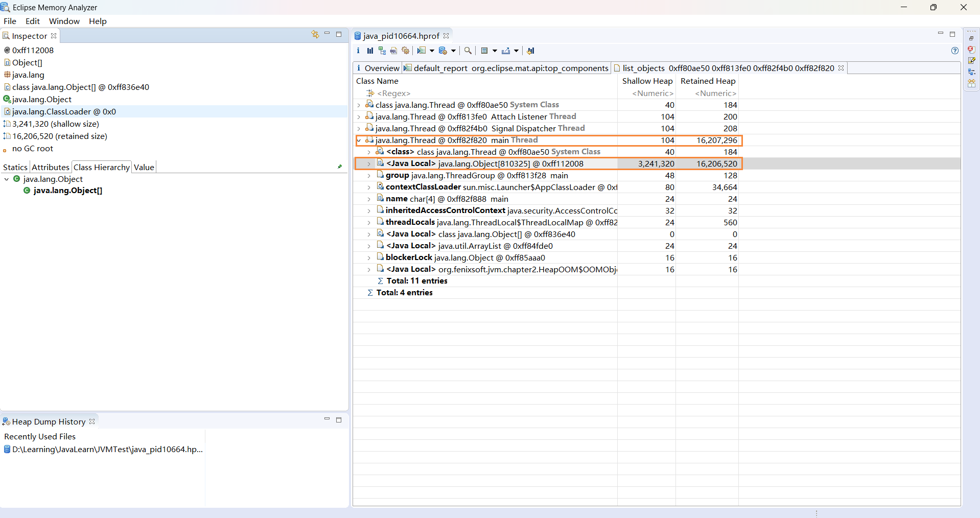Screen dimensions: 980x518
Task: Click the Restore icon in the right trim bar
Action: 971,38
